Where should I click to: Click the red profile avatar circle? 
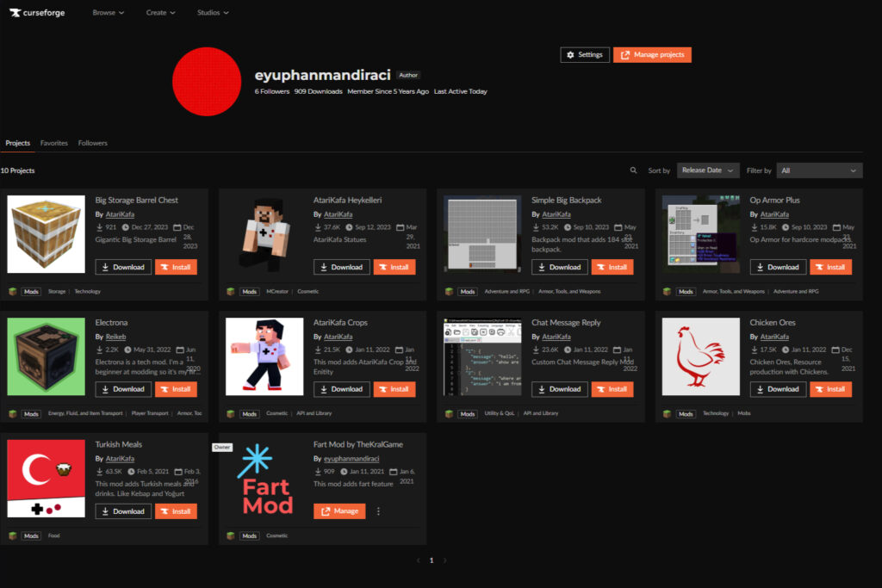[x=206, y=82]
